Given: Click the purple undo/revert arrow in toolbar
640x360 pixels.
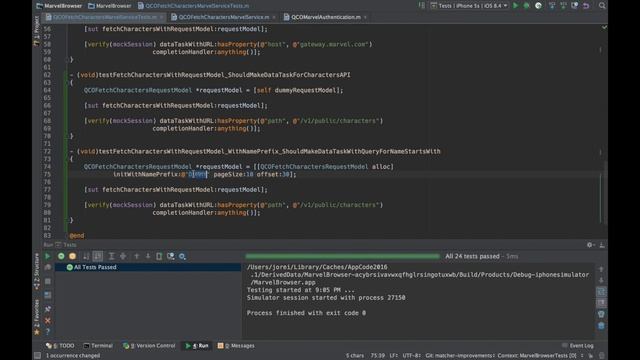Looking at the screenshot, I should pos(586,6).
